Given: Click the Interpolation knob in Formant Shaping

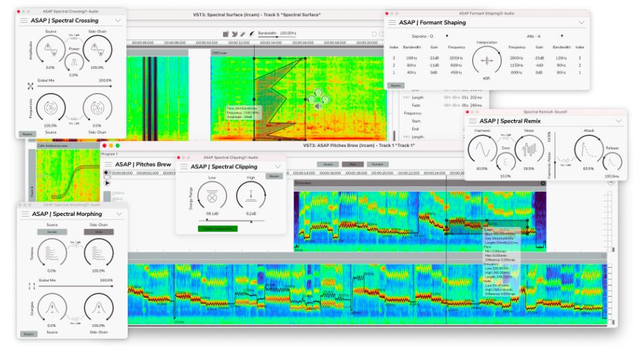Looking at the screenshot, I should (x=487, y=61).
